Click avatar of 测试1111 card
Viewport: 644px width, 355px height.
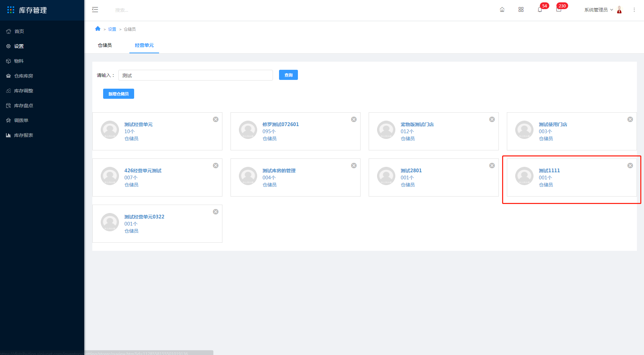[524, 176]
